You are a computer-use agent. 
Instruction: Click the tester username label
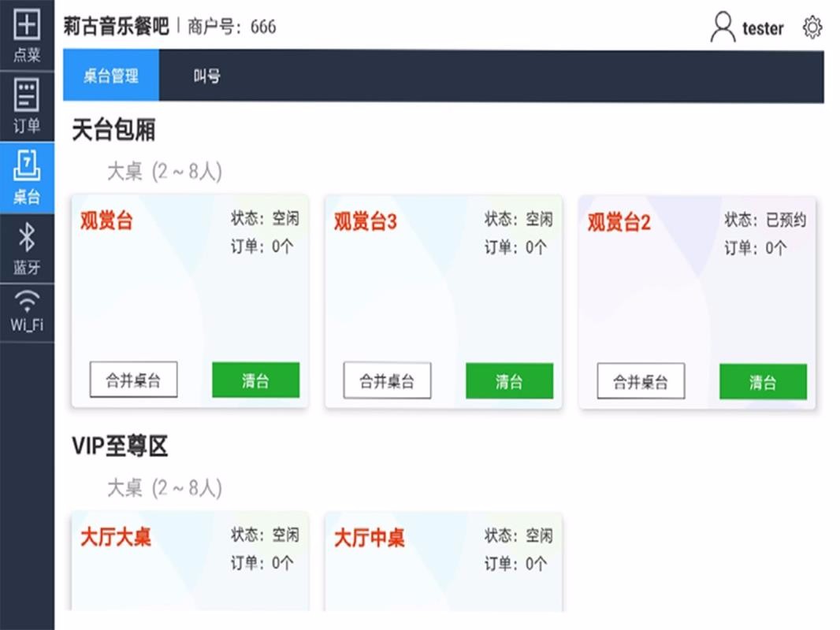pos(763,28)
